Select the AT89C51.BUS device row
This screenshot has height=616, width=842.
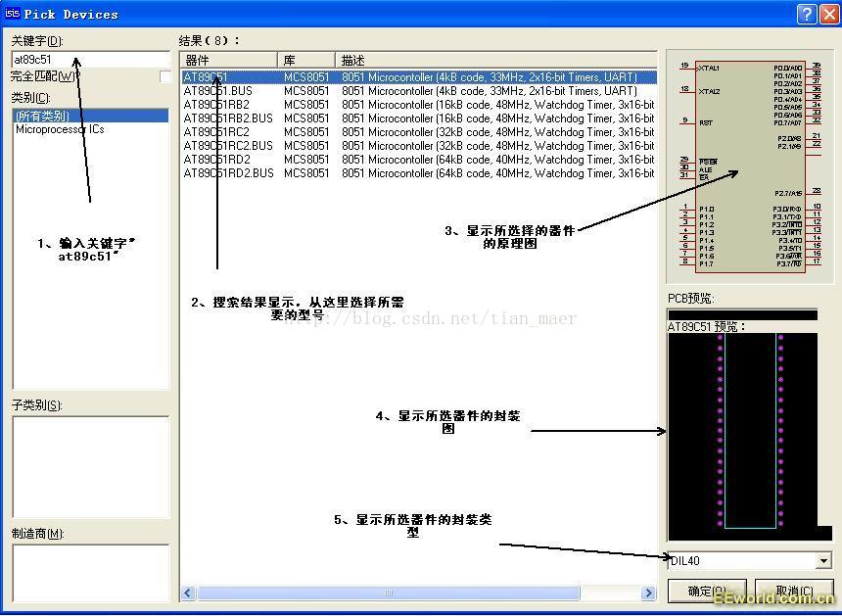pos(419,91)
